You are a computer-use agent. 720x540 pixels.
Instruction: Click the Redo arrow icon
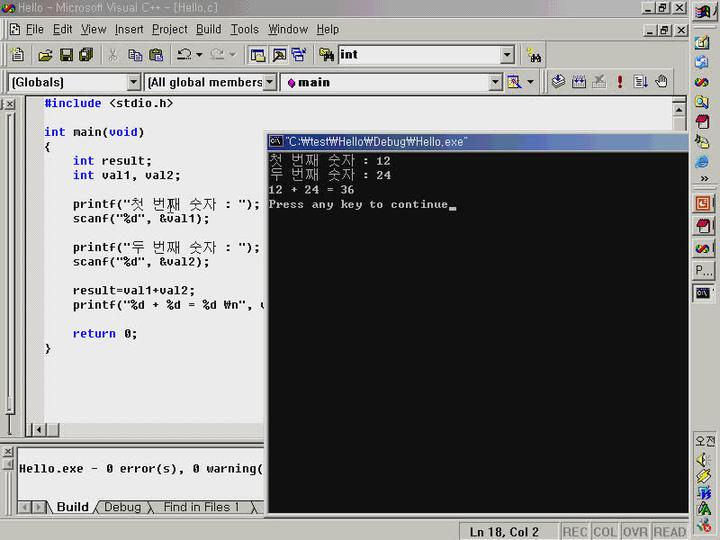coord(217,55)
